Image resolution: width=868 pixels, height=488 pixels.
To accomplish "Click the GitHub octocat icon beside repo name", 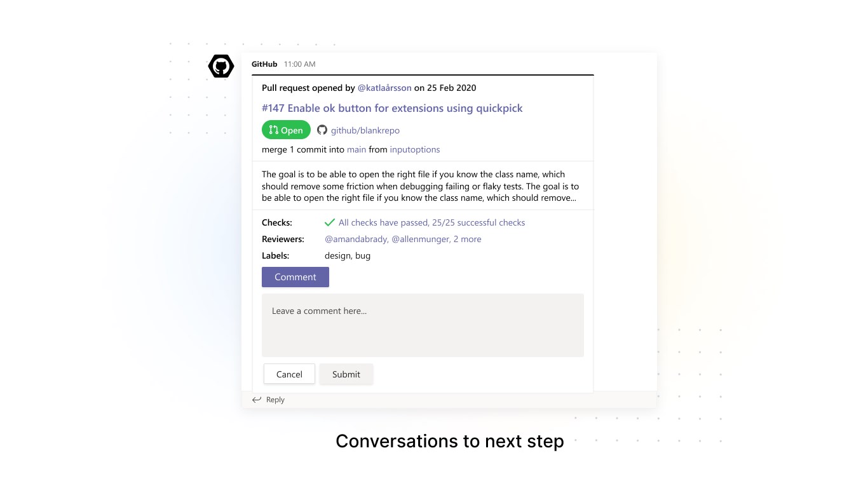I will click(322, 130).
